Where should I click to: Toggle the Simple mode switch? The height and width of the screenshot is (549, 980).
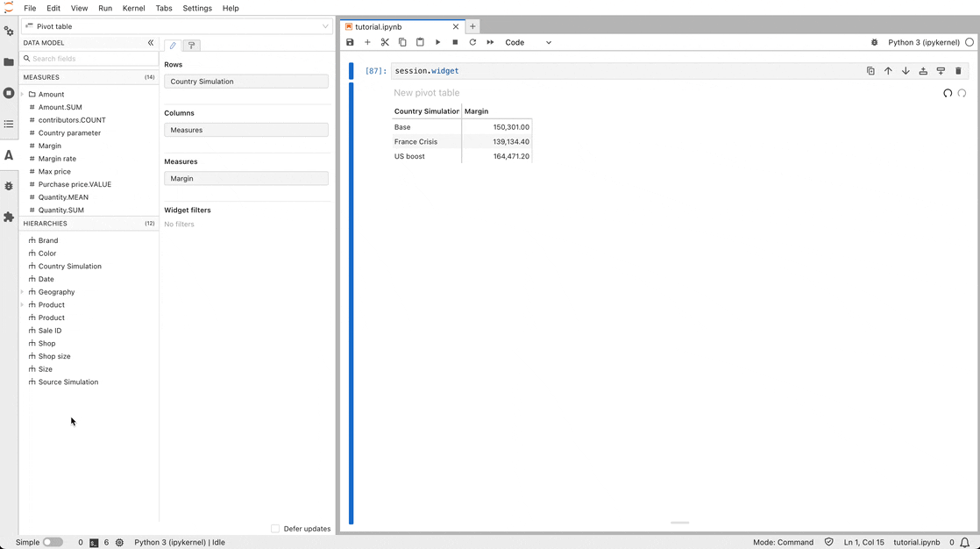coord(53,542)
